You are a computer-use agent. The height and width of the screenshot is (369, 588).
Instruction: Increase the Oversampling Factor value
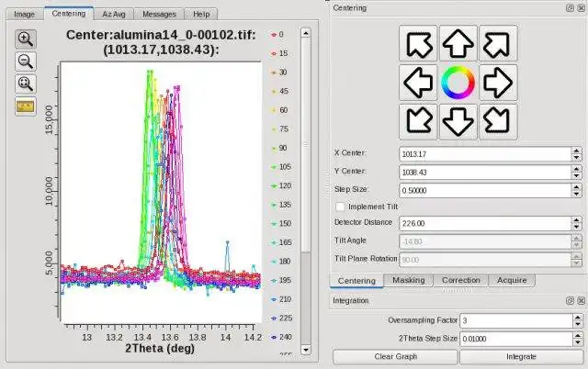[578, 318]
